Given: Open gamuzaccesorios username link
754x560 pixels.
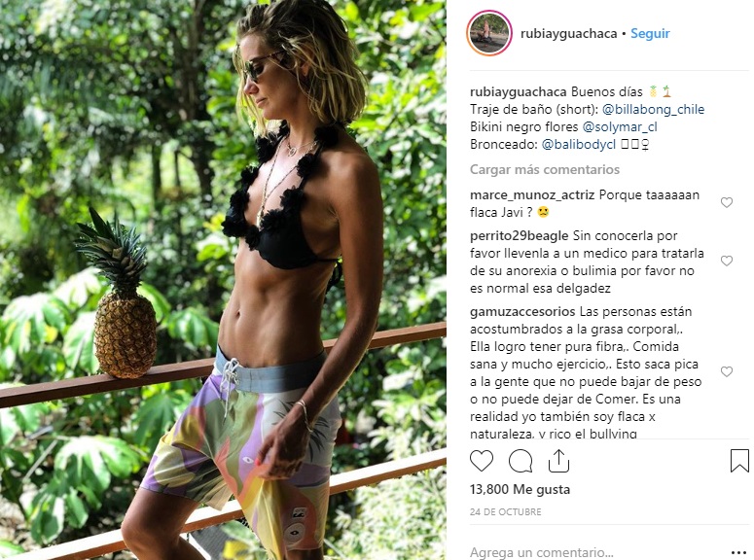Looking at the screenshot, I should (x=522, y=311).
